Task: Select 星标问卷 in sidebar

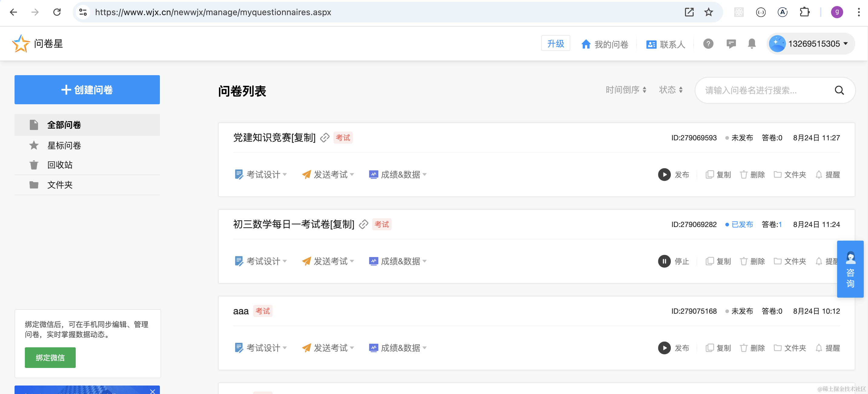Action: point(64,145)
